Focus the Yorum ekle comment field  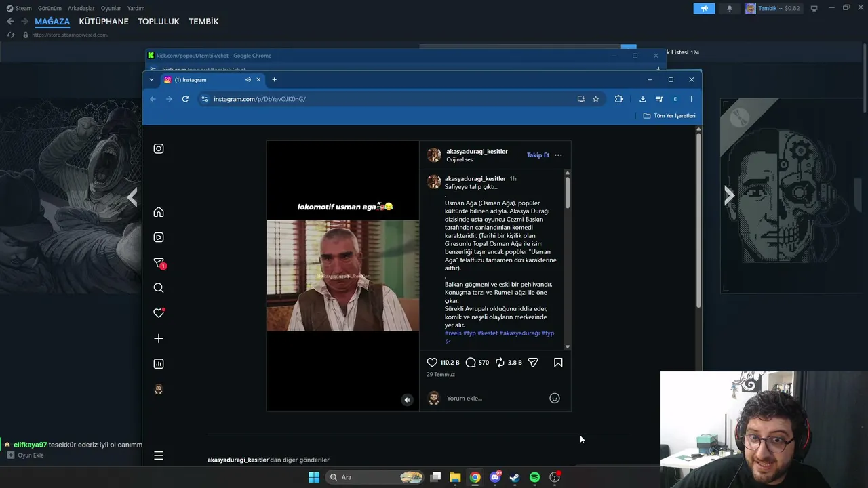point(495,398)
